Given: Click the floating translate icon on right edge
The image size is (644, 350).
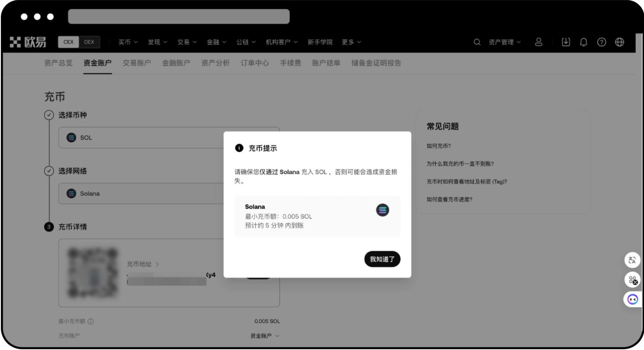Looking at the screenshot, I should coord(632,260).
